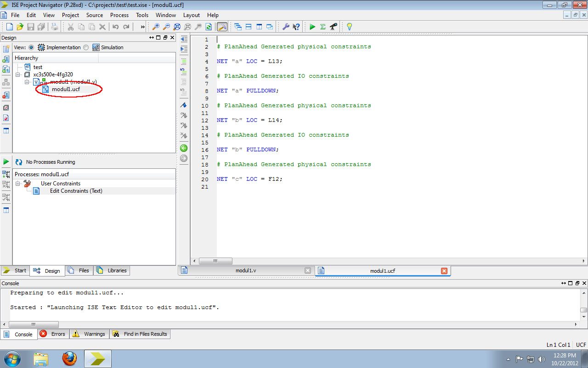Open Language Templates with the lightbulb icon

pyautogui.click(x=349, y=26)
